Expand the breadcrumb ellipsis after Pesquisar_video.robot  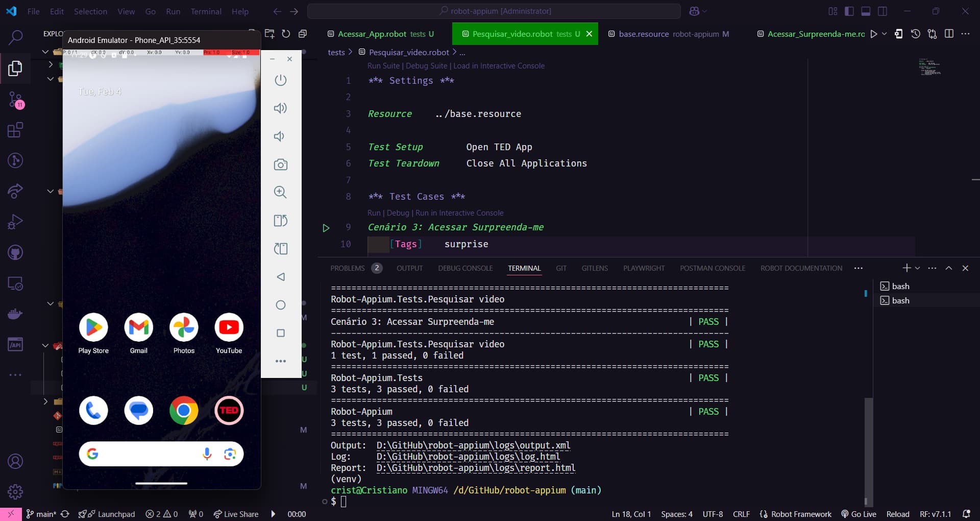462,52
